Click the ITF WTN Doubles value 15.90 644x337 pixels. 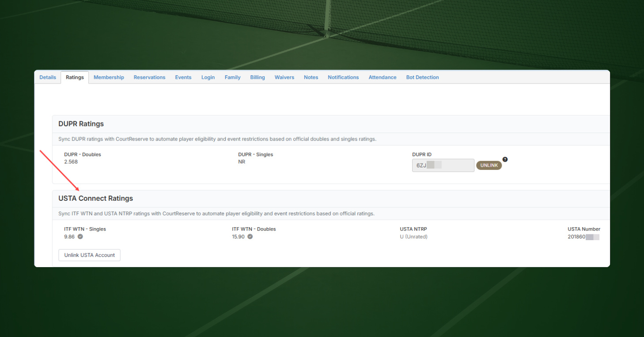pos(239,237)
